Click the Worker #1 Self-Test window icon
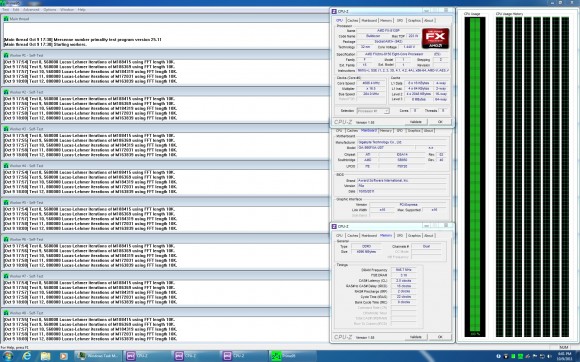Screen dimensions: 580x362 (6, 55)
